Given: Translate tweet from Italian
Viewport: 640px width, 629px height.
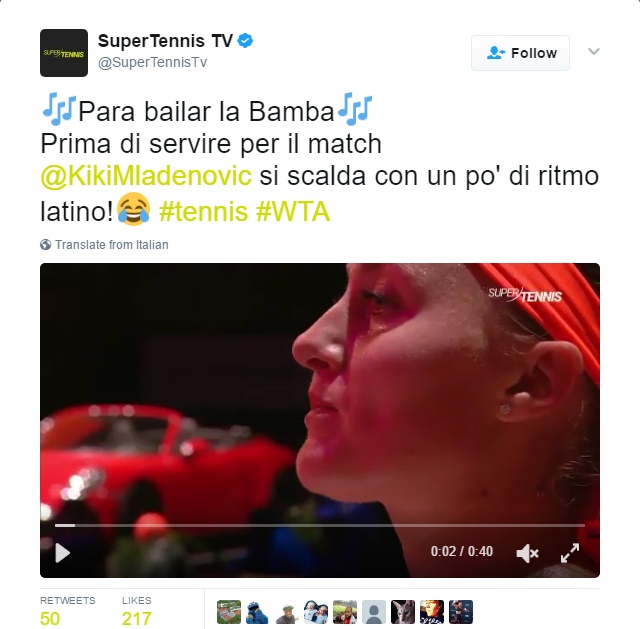Looking at the screenshot, I should coord(111,244).
